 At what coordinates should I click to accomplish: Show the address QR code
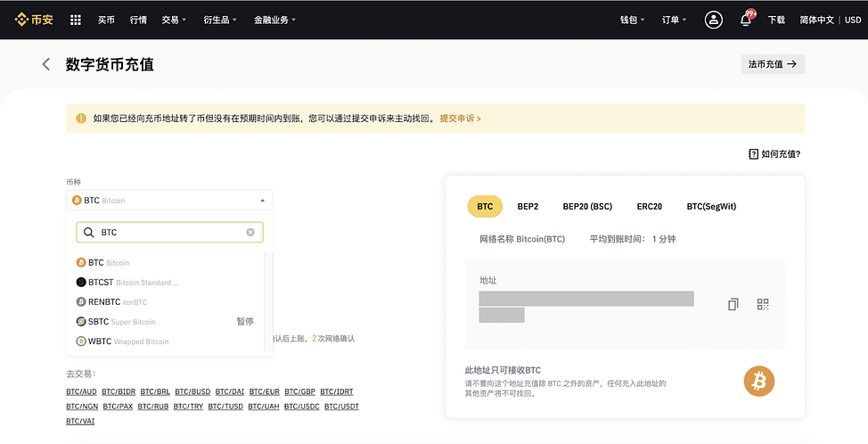point(763,304)
